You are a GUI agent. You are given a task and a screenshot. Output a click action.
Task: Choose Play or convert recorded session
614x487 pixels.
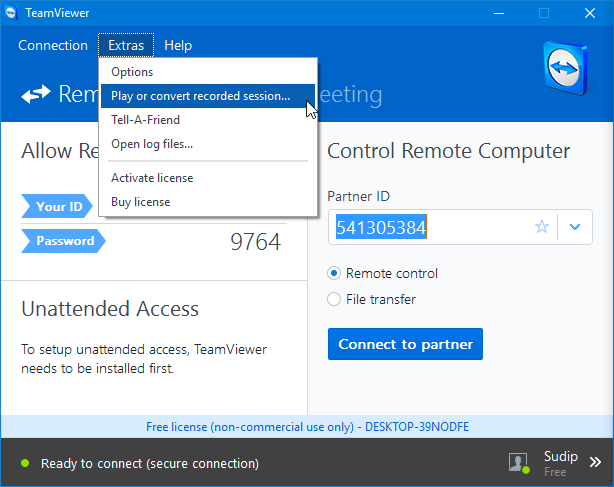point(208,96)
